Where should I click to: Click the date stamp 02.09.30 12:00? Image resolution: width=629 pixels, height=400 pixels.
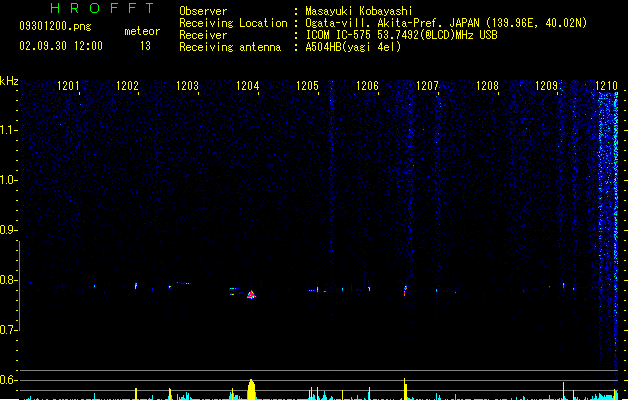click(61, 46)
